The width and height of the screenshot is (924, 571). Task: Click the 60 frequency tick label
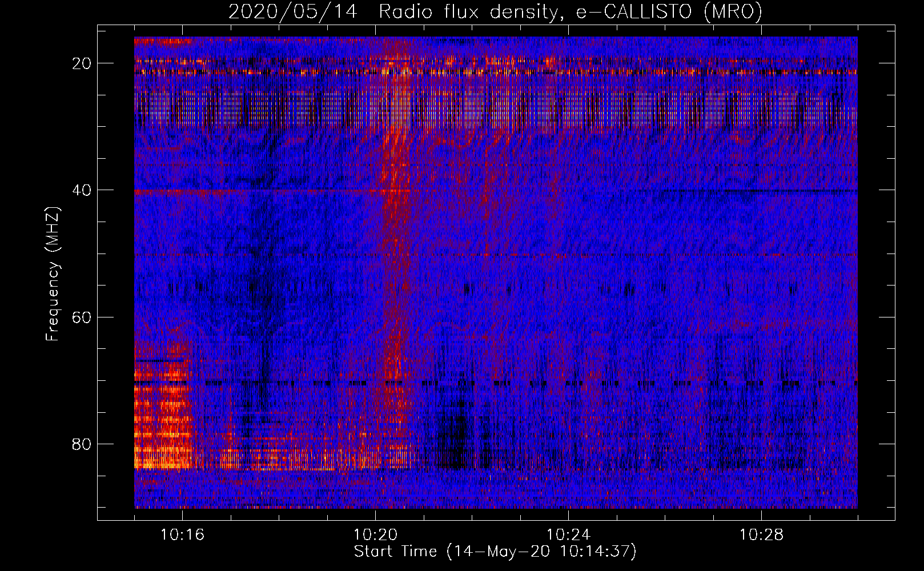82,317
